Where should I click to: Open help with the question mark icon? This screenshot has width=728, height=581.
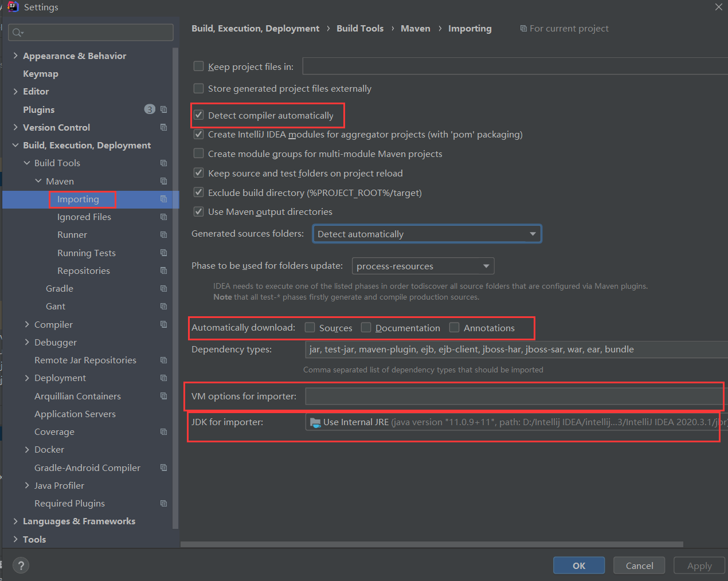tap(21, 566)
